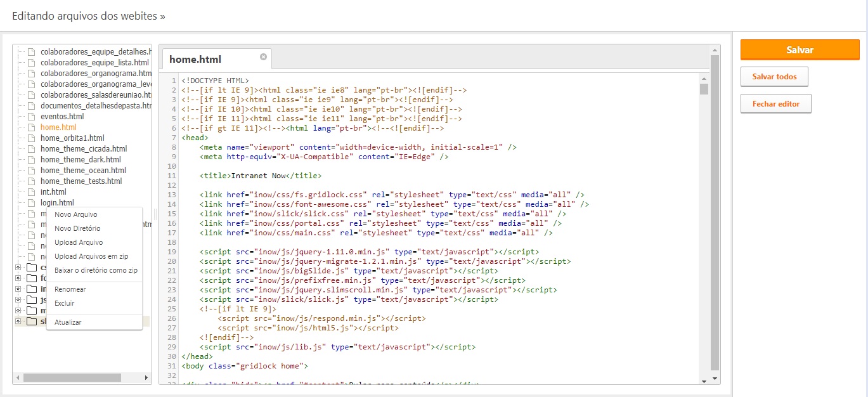Image resolution: width=868 pixels, height=397 pixels.
Task: Click code line with inow/js/lib.js
Action: (x=337, y=347)
